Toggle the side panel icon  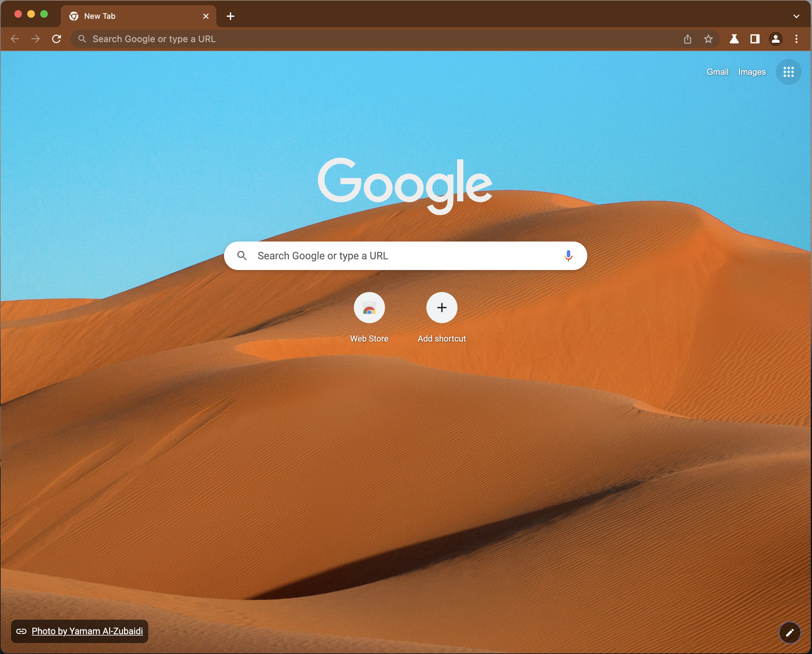755,39
